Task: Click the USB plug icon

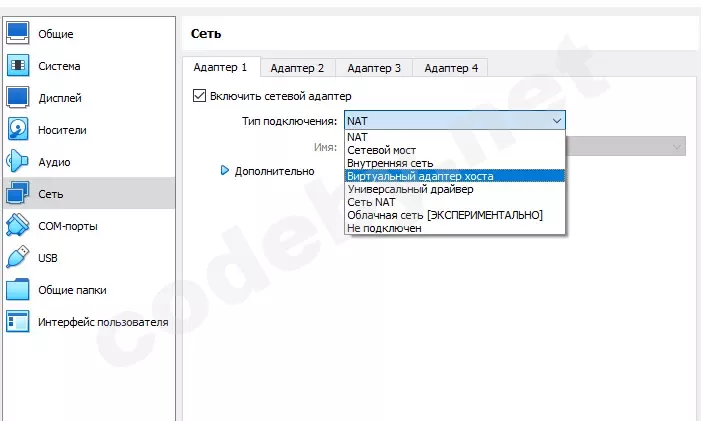Action: point(19,258)
